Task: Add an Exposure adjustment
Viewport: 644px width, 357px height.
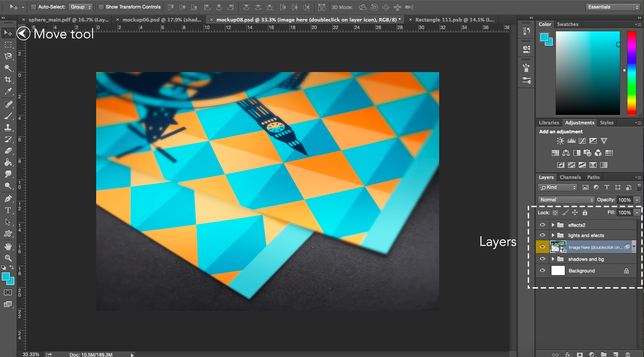Action: click(x=593, y=141)
